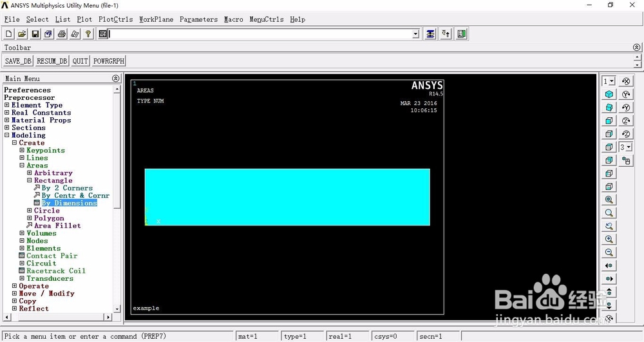Pan the model right

coord(609,278)
